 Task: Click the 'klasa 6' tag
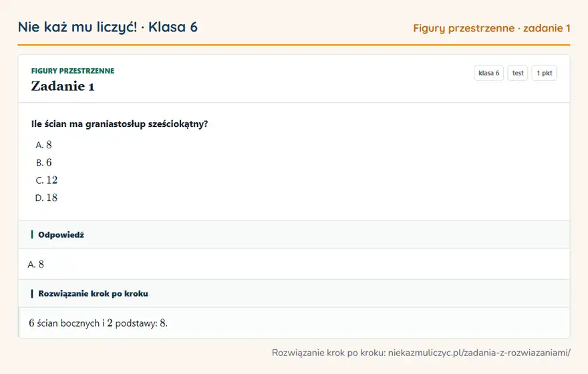tap(488, 73)
